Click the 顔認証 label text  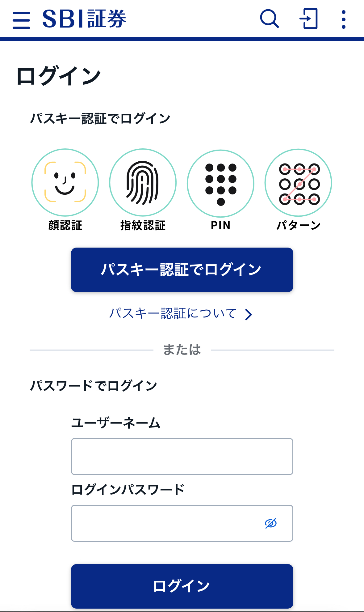(65, 225)
